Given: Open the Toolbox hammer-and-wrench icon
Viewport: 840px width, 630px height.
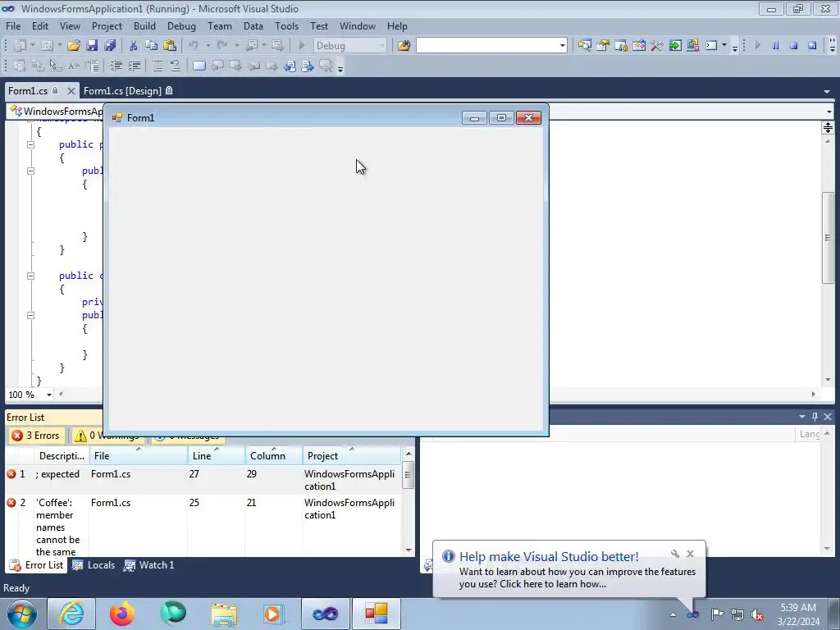Looking at the screenshot, I should (x=657, y=46).
